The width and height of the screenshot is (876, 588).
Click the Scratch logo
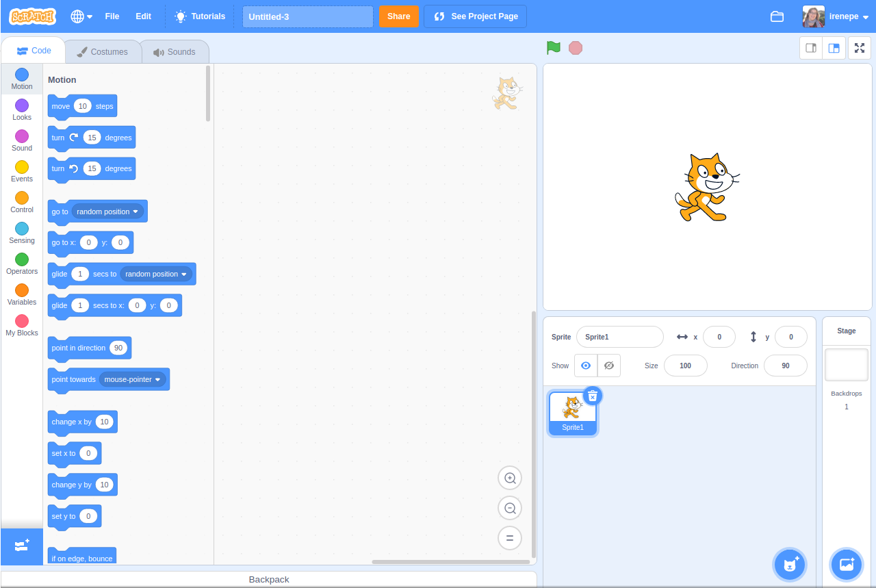[32, 16]
